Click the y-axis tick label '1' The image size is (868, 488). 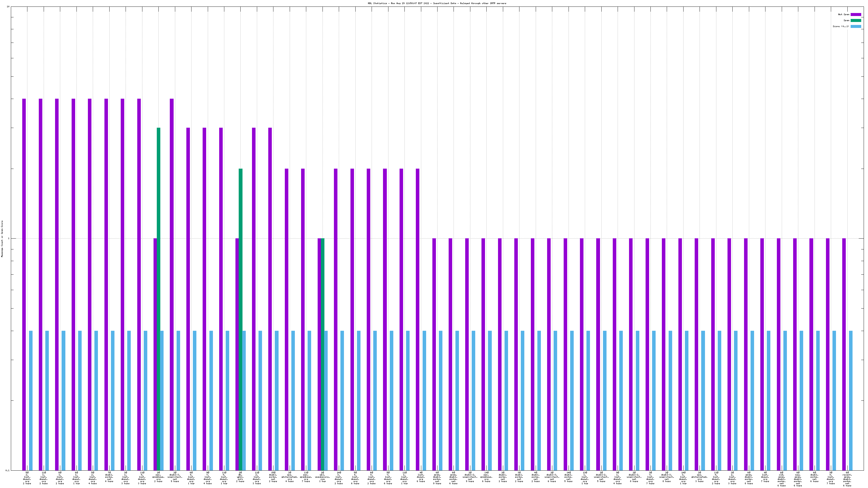(x=9, y=239)
